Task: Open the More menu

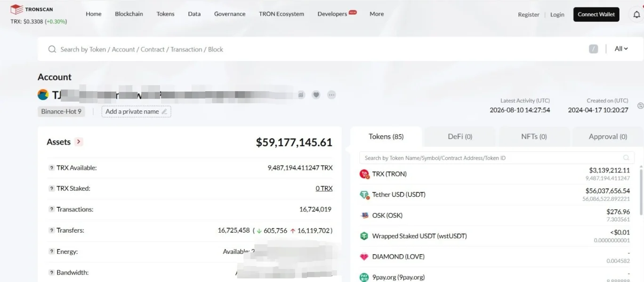Action: point(377,14)
